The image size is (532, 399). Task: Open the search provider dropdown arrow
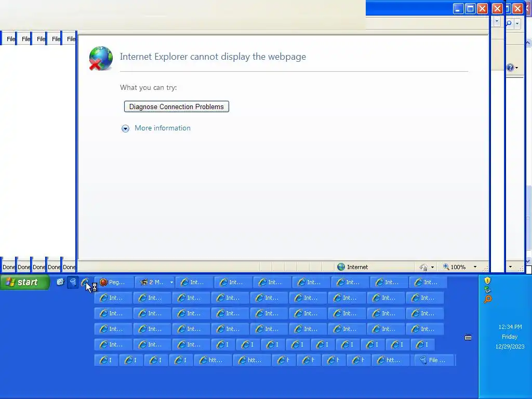[517, 23]
